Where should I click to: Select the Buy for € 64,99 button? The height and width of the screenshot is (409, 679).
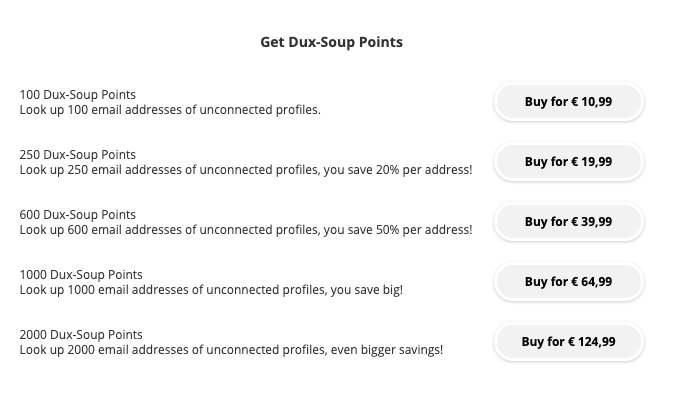[569, 282]
